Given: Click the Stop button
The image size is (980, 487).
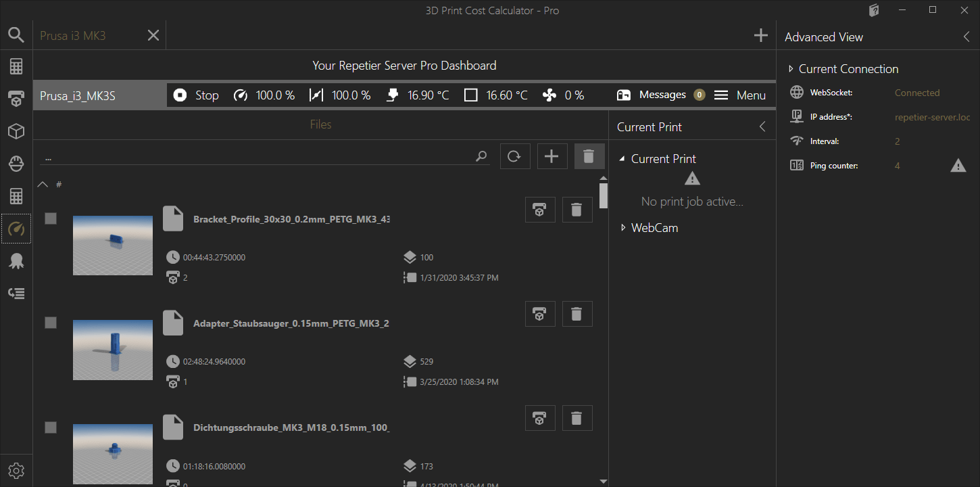Looking at the screenshot, I should [196, 95].
